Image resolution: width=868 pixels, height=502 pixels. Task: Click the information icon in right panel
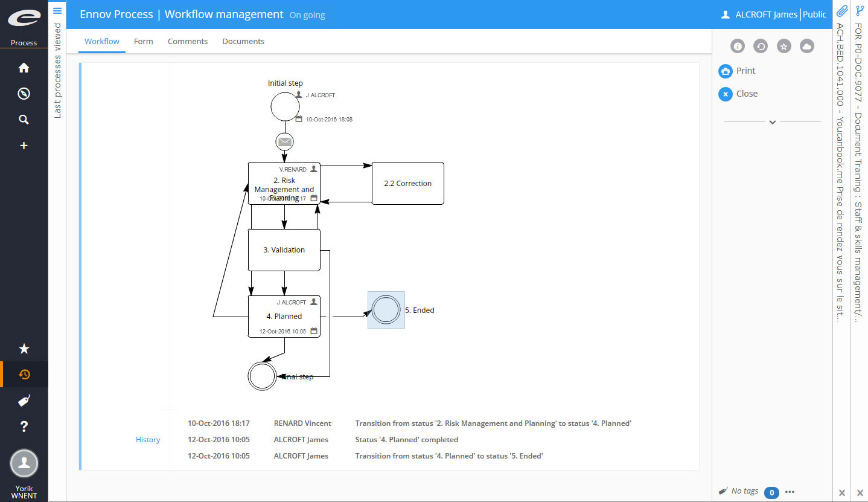738,46
